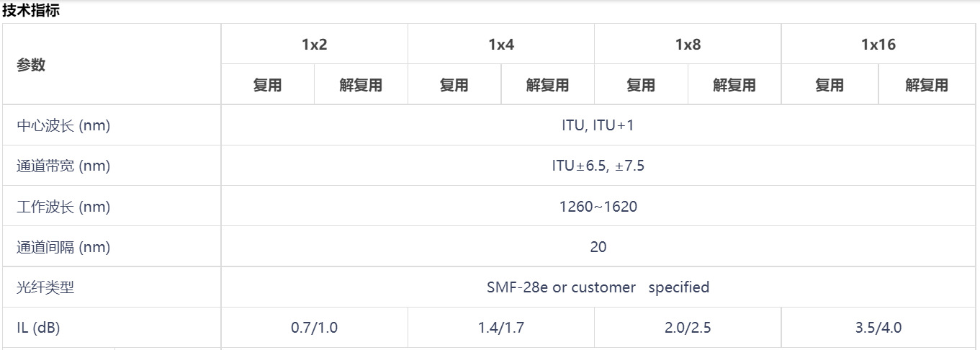This screenshot has width=980, height=350.
Task: Click the 1x2 column header
Action: [x=314, y=45]
